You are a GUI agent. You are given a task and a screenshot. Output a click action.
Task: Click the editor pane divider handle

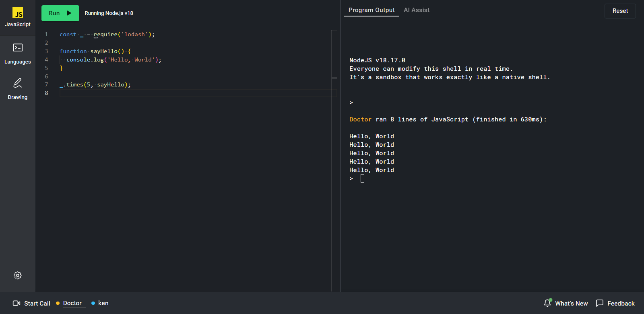coord(334,78)
